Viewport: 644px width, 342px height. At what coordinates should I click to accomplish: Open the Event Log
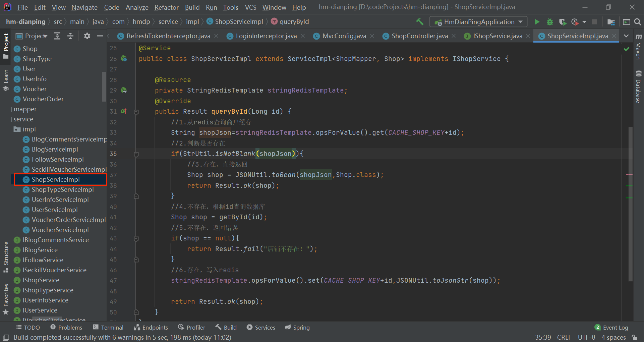[611, 327]
